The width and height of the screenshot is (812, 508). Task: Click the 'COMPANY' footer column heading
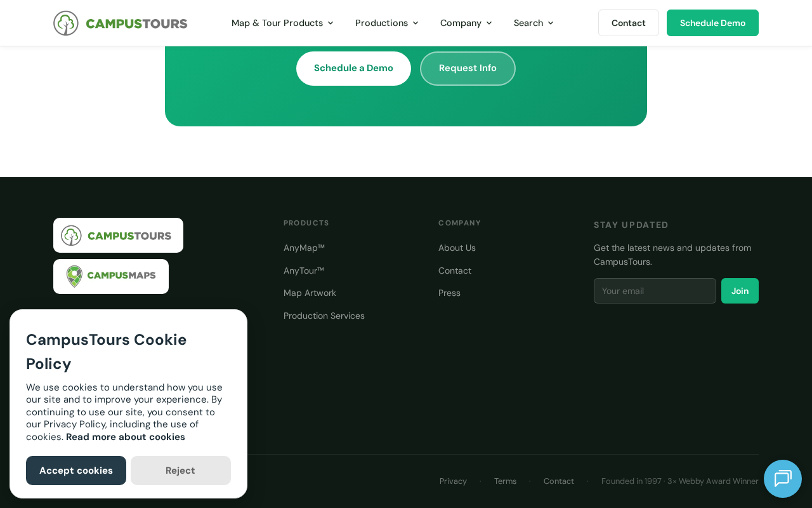[460, 223]
